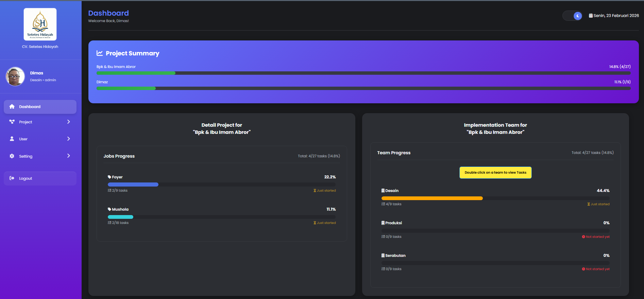The height and width of the screenshot is (299, 644).
Task: Click the building icon beside Produksi team
Action: [x=383, y=223]
